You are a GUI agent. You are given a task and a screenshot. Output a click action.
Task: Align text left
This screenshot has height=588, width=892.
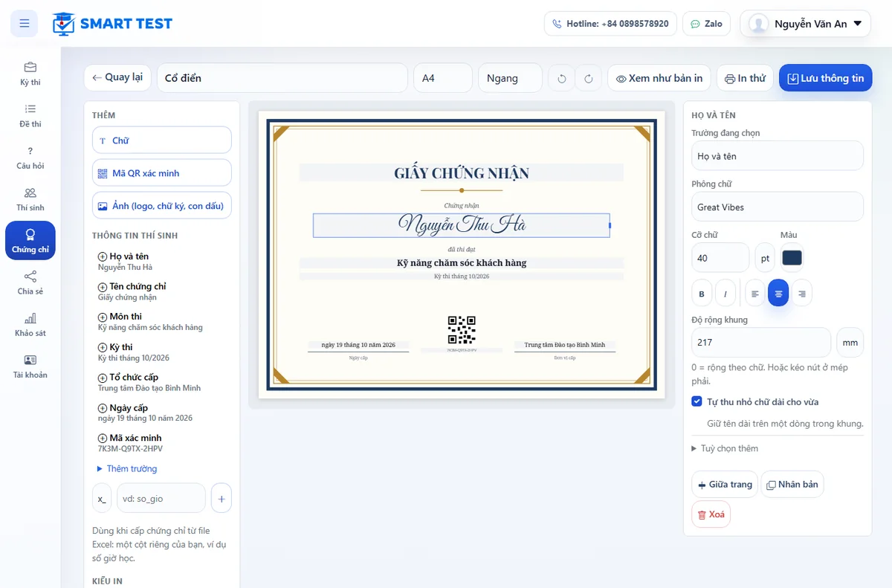pos(755,294)
